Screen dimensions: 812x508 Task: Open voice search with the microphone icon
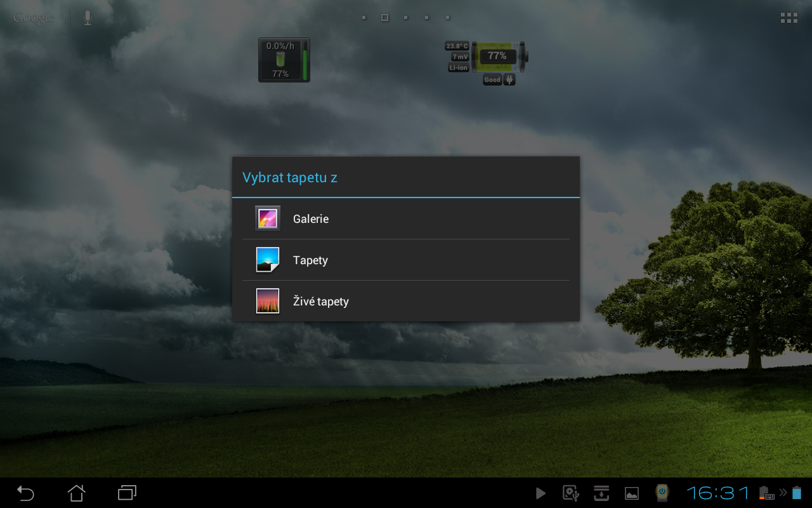(x=87, y=17)
